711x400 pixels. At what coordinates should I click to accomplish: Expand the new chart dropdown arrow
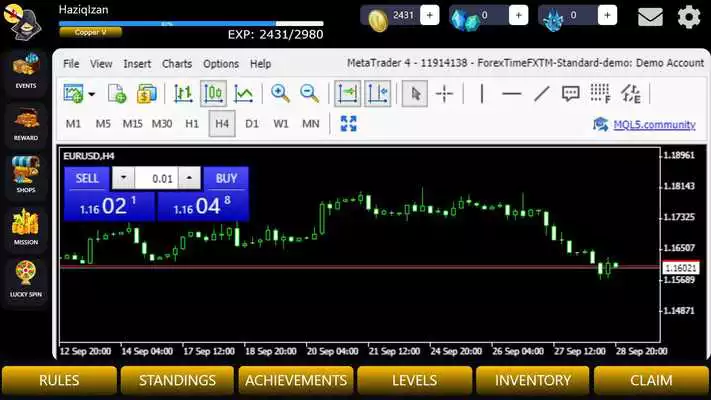[92, 94]
